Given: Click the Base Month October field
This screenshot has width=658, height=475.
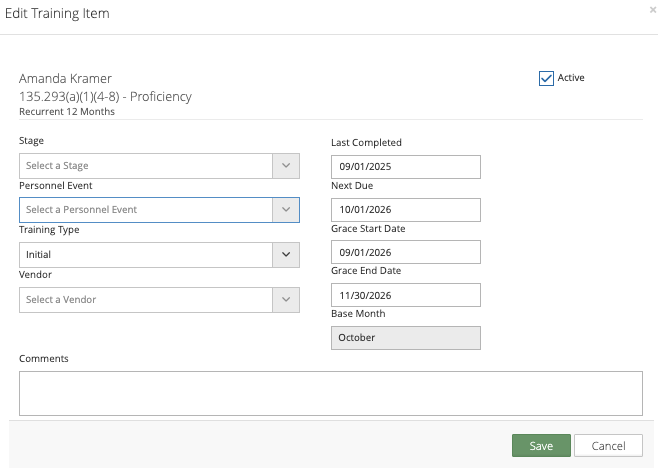Looking at the screenshot, I should [x=406, y=338].
